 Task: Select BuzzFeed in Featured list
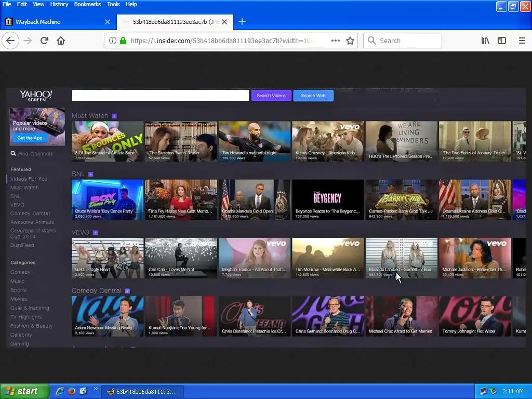coord(22,245)
